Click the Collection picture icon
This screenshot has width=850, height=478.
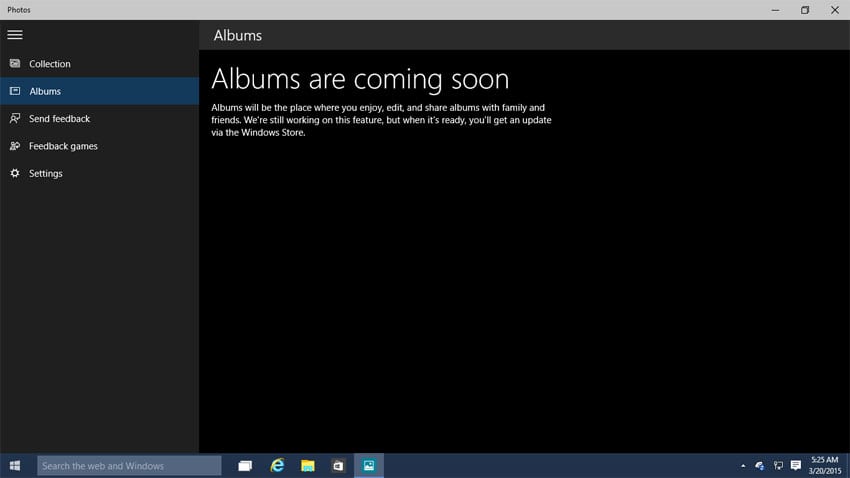15,63
